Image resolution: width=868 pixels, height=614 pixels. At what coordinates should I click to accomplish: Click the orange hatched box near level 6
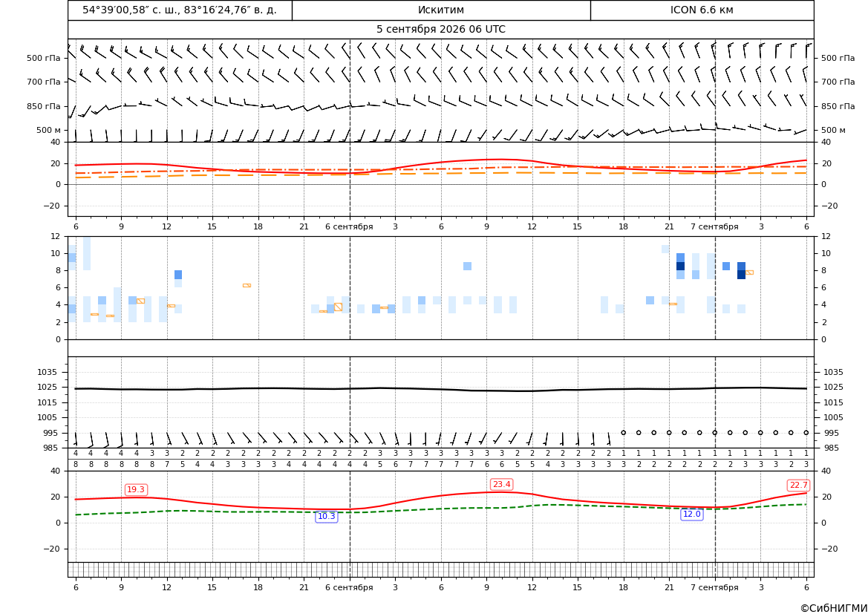pyautogui.click(x=247, y=285)
